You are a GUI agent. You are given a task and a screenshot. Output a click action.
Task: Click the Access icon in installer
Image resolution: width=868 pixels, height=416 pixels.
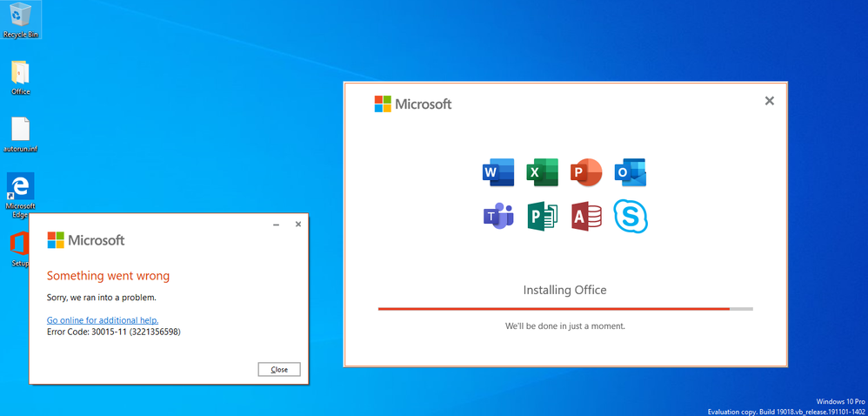click(x=586, y=216)
